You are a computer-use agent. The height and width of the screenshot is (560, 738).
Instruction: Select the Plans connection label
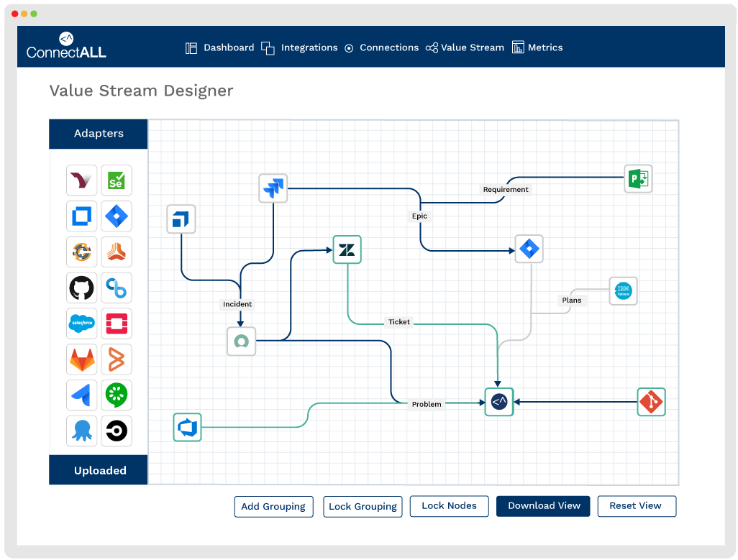(572, 300)
